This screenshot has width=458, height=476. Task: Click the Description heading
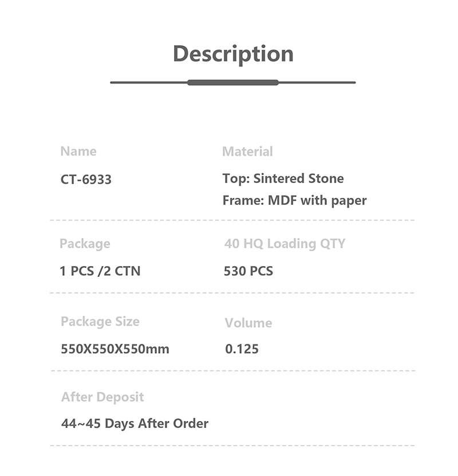click(x=233, y=54)
